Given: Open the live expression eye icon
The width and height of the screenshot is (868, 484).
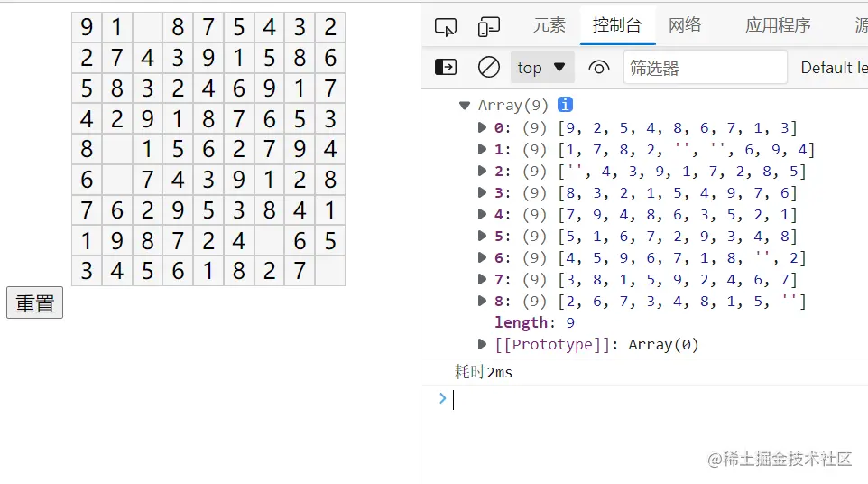Looking at the screenshot, I should 598,68.
